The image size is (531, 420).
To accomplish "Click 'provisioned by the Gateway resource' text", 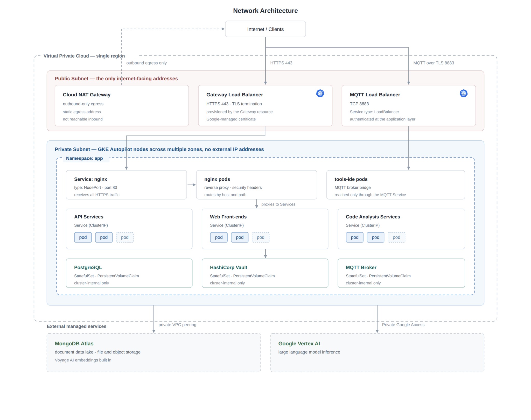I will pos(239,112).
